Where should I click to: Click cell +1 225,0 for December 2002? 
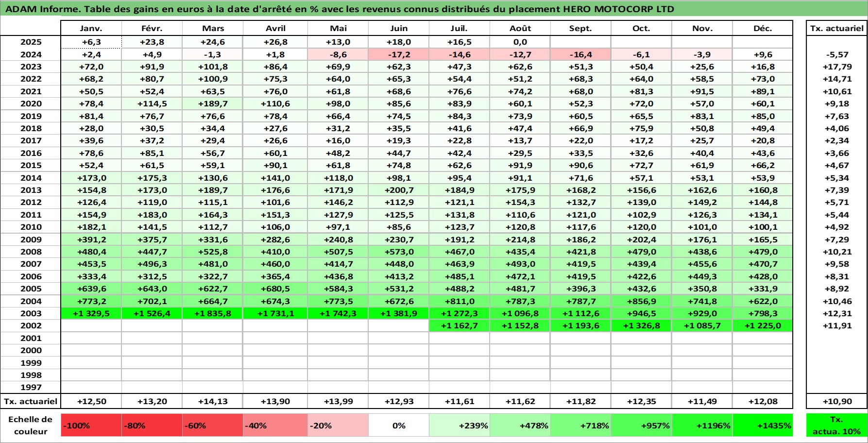[763, 325]
